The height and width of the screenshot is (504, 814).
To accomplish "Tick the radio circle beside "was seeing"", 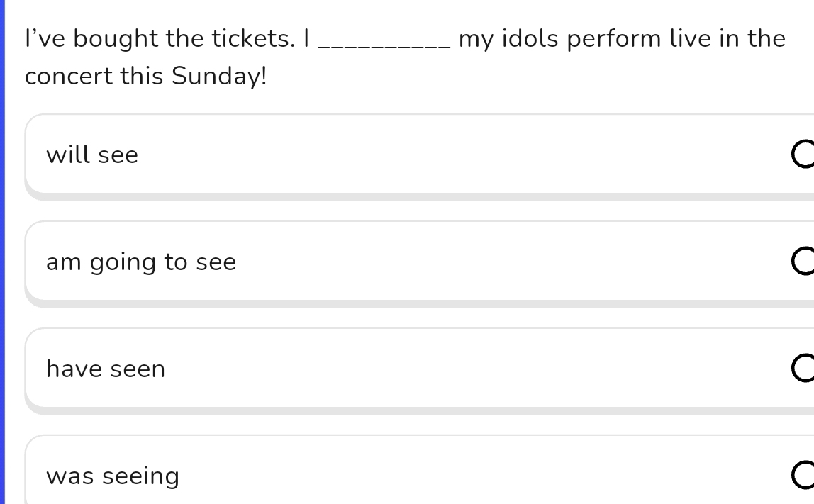I will click(x=804, y=476).
